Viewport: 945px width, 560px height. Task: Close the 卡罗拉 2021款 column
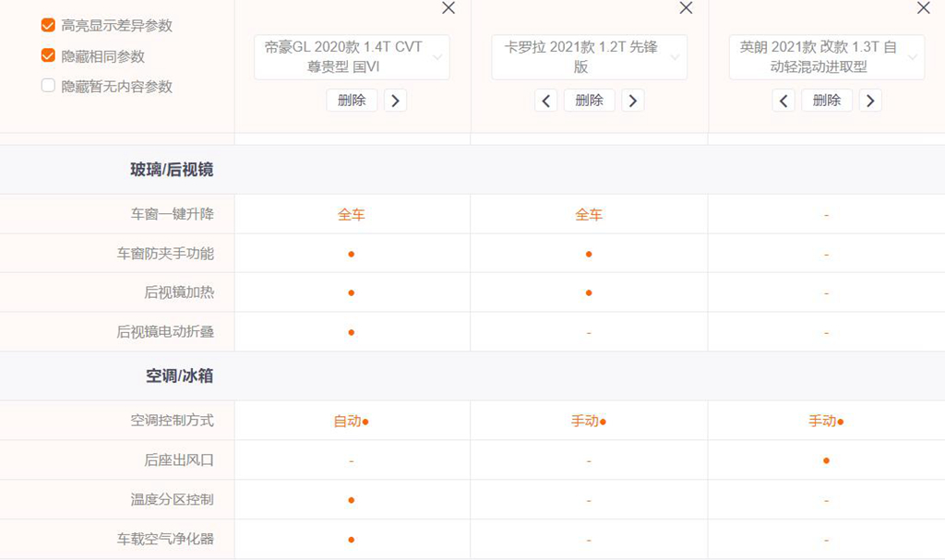(686, 7)
